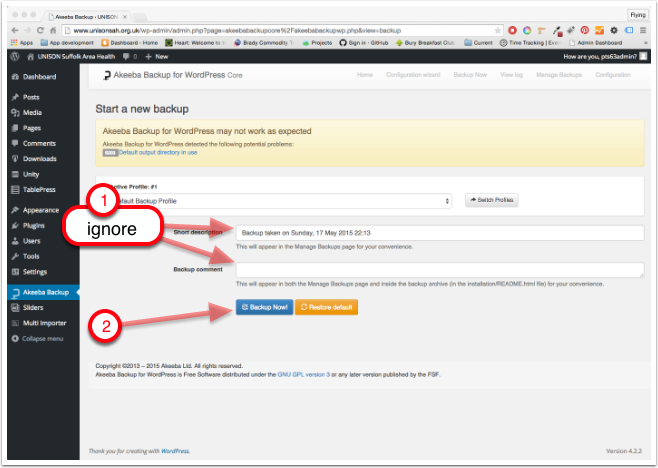Click the red Opera-style extension icon
Viewport: 658px width, 468px height.
tap(512, 30)
